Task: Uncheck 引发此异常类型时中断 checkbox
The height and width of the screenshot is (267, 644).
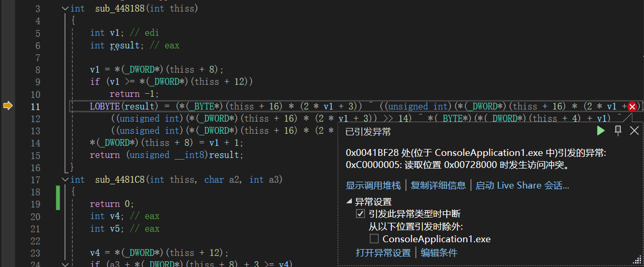Action: (x=360, y=214)
